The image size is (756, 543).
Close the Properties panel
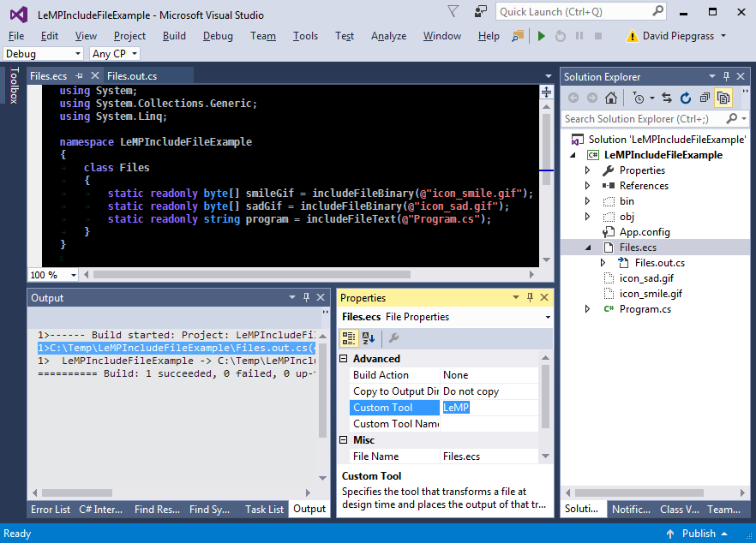tap(544, 297)
